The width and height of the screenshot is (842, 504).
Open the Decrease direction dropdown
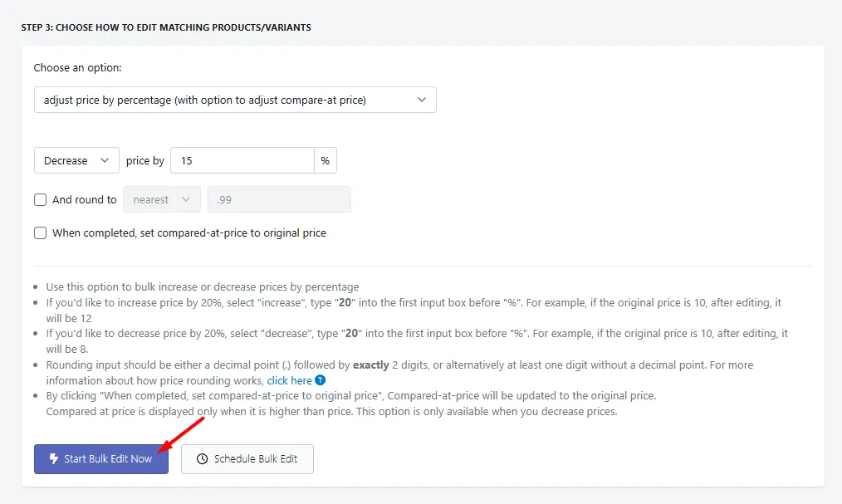pyautogui.click(x=76, y=160)
